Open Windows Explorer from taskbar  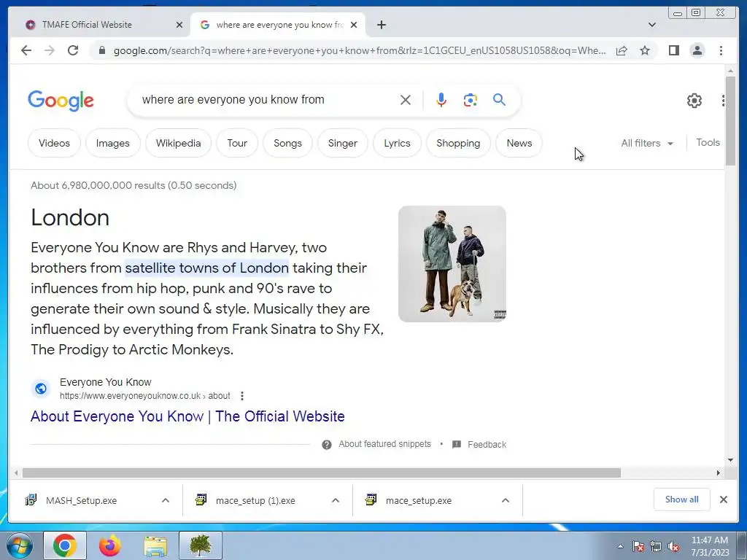(155, 545)
